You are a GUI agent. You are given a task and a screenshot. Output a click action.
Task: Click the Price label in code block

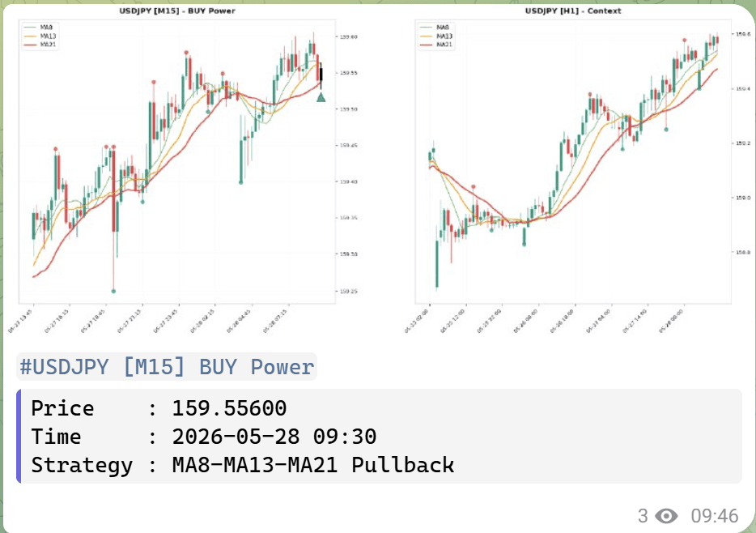pos(62,408)
